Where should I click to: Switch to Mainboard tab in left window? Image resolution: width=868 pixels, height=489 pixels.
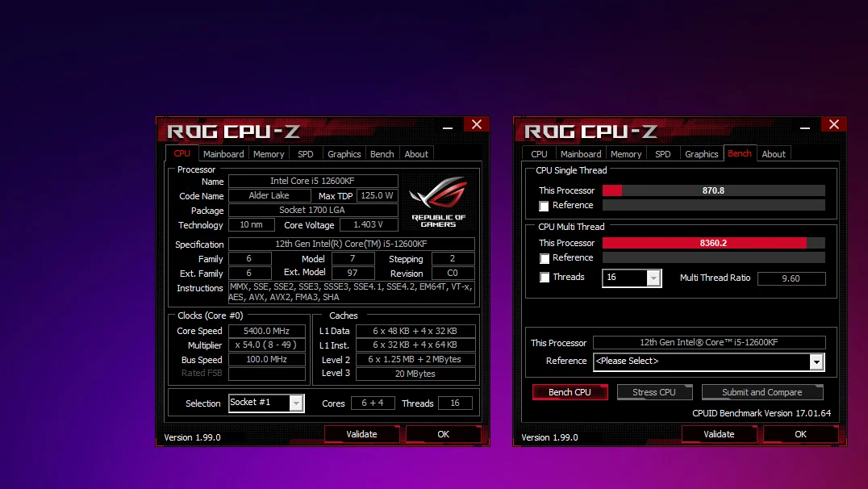223,154
